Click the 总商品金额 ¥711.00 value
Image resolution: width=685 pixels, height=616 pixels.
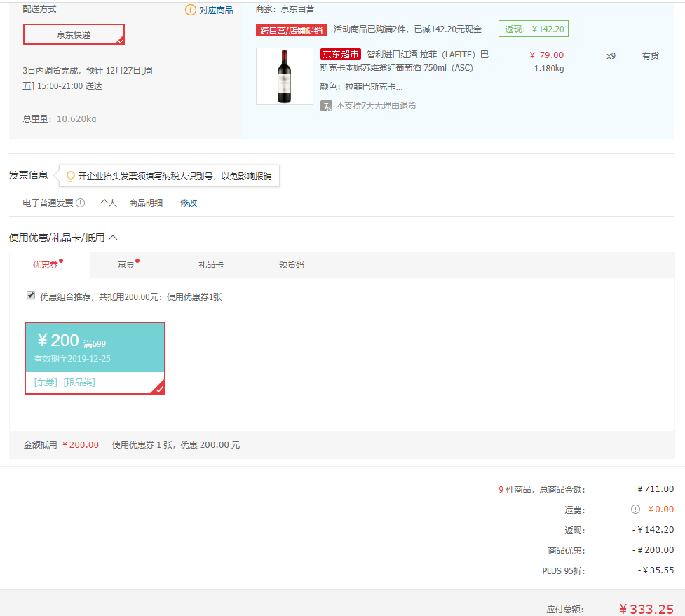(656, 489)
